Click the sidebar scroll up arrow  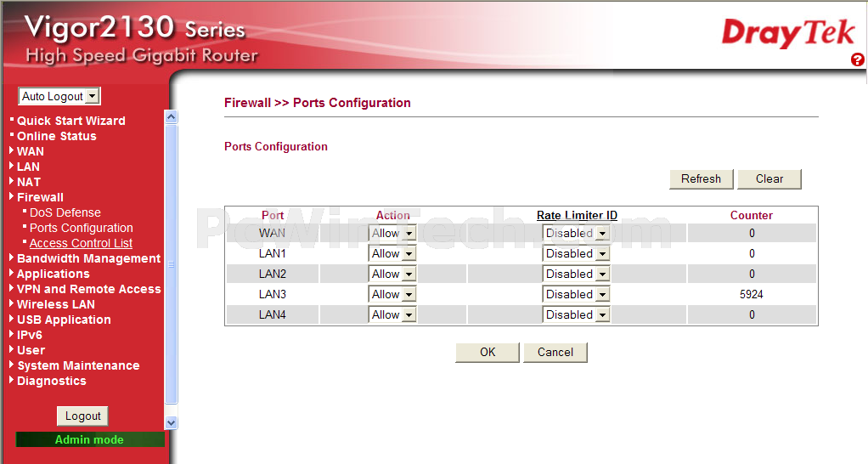pos(171,116)
